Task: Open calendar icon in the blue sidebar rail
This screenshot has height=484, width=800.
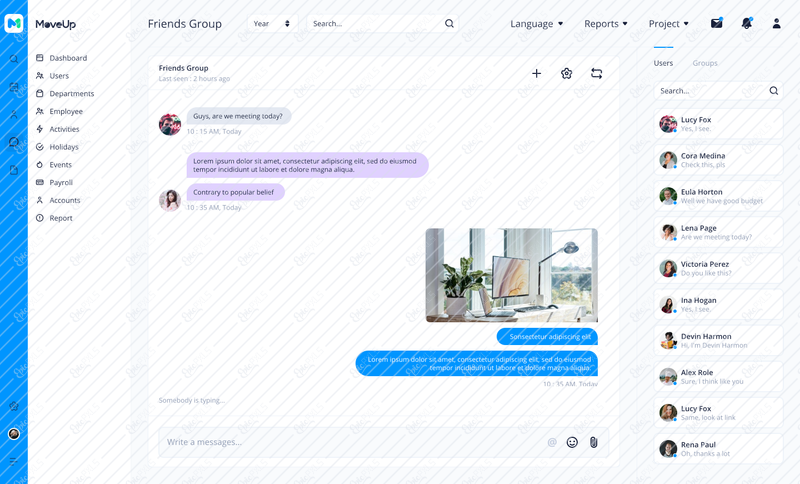Action: click(x=14, y=87)
